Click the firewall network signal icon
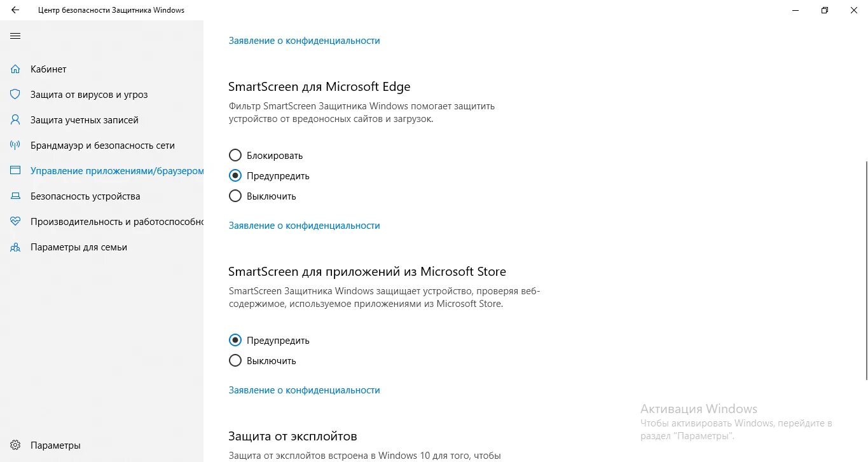Screen dimensions: 868x462 [x=15, y=146]
